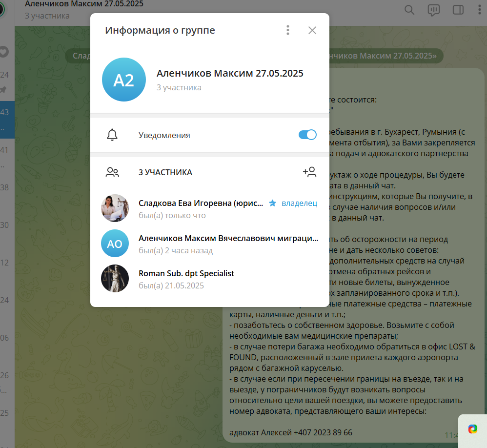Click "был(а) только что" status text
487x448 pixels.
pos(172,216)
